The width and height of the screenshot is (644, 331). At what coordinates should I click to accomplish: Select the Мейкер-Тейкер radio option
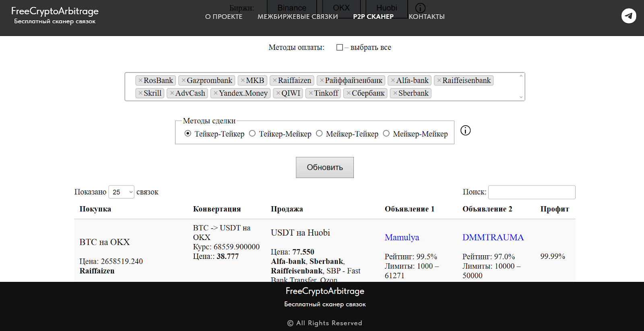pyautogui.click(x=319, y=133)
